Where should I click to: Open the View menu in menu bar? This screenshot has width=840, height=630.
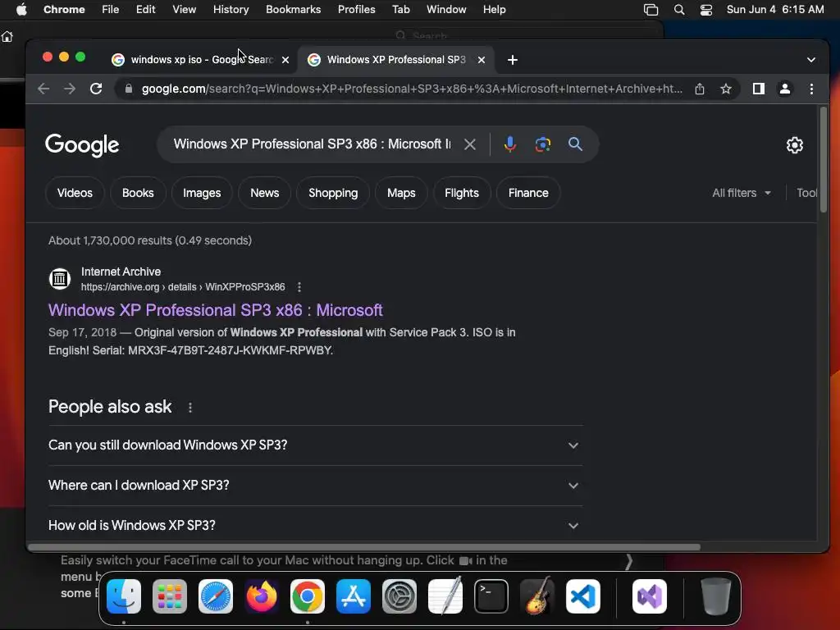click(x=185, y=10)
